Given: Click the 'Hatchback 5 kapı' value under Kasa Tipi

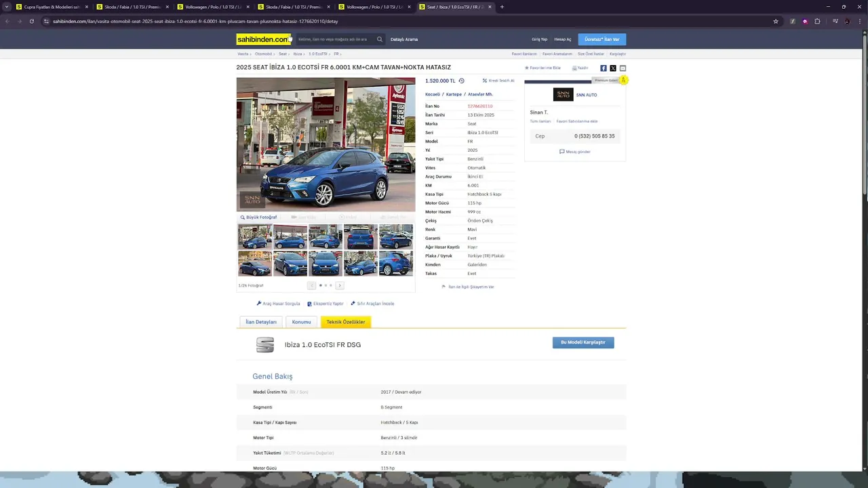Looking at the screenshot, I should (484, 195).
